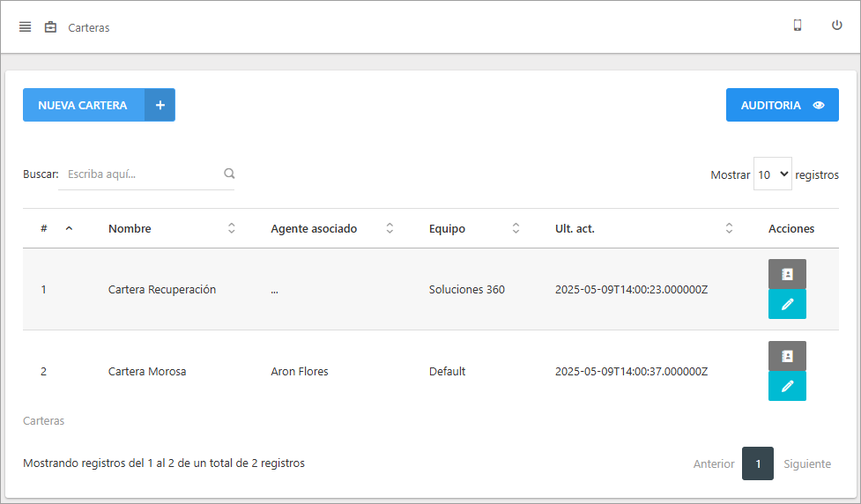Image resolution: width=861 pixels, height=504 pixels.
Task: Click the Siguiente pagination link
Action: click(x=806, y=463)
